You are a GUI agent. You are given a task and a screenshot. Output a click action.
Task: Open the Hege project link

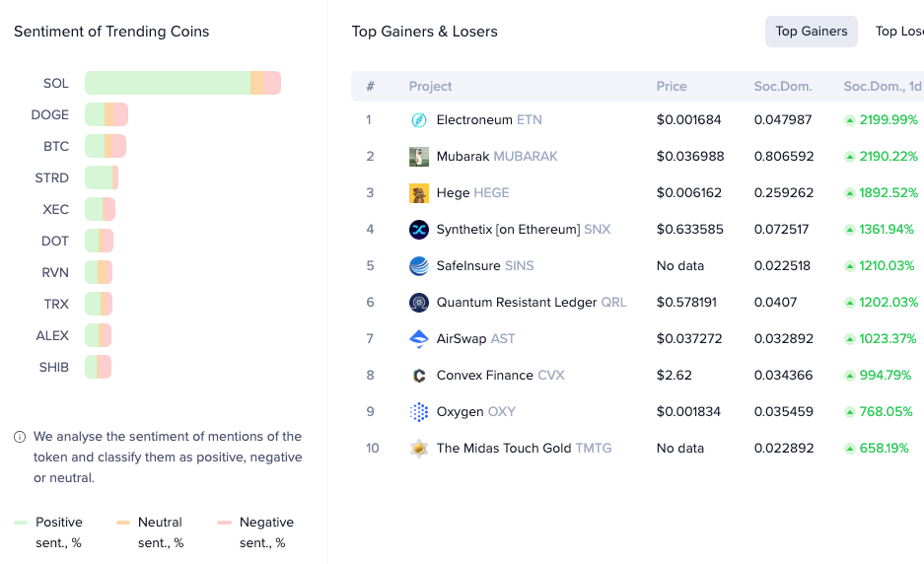472,192
